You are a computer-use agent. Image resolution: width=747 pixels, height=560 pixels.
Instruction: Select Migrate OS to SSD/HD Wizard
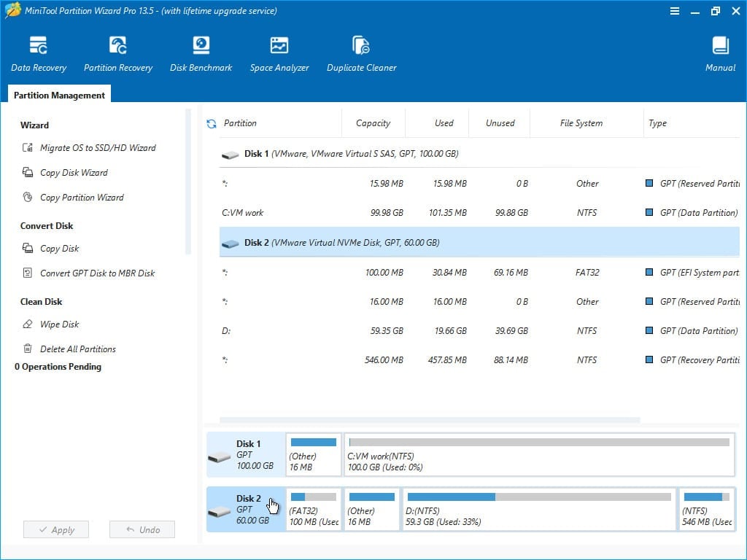[98, 147]
